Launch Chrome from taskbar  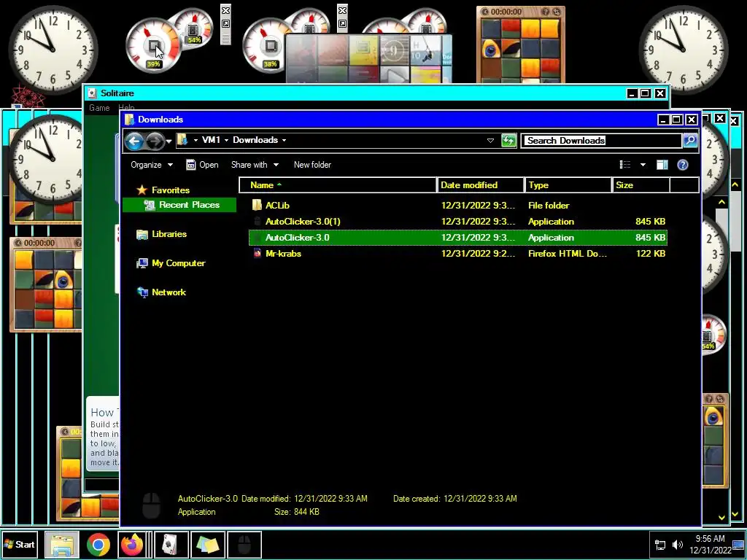pyautogui.click(x=98, y=544)
